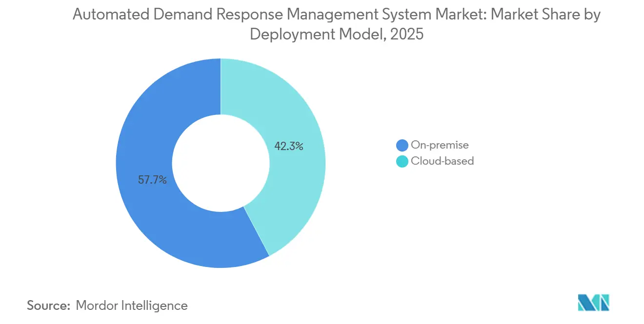Select the Cloud-based legend label
The image size is (644, 324).
[x=443, y=161]
